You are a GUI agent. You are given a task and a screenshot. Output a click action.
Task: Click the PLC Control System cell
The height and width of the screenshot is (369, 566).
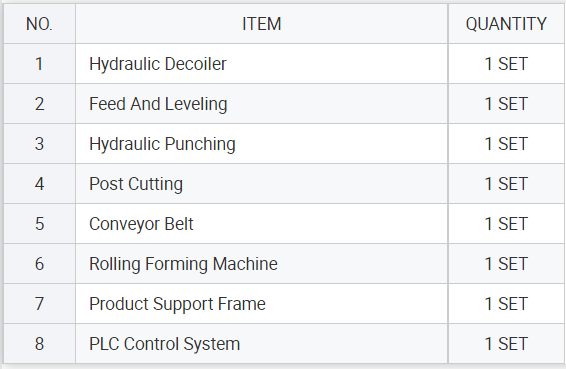[x=262, y=344]
